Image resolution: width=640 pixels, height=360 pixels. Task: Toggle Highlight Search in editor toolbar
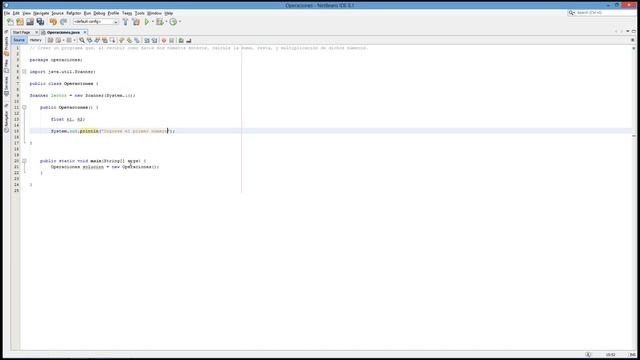105,40
